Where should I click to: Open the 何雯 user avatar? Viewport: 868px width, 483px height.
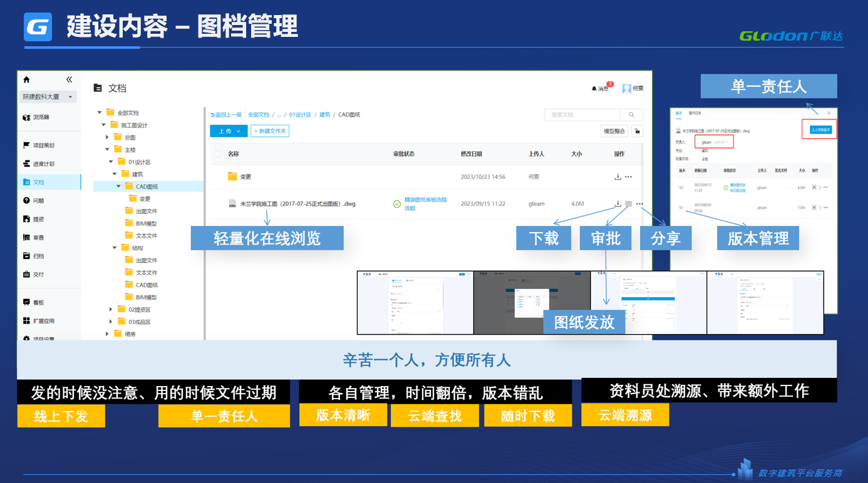(x=626, y=89)
